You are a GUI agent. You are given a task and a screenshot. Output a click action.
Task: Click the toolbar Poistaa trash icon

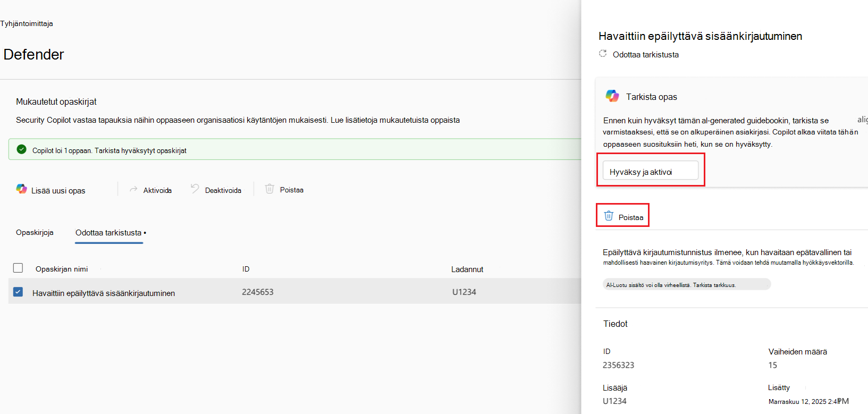[269, 189]
